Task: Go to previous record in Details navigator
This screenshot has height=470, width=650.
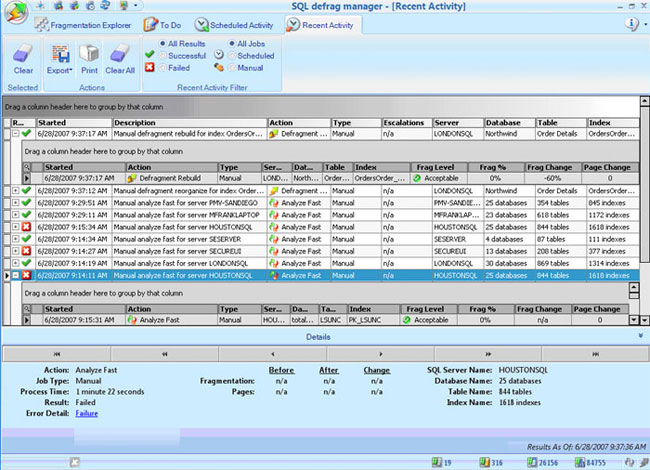Action: tap(272, 354)
